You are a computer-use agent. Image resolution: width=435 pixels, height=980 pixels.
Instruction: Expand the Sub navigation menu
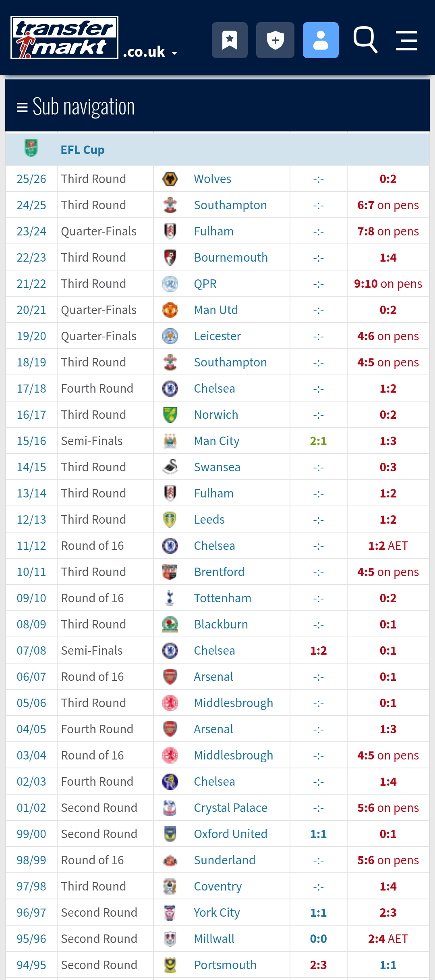(76, 107)
